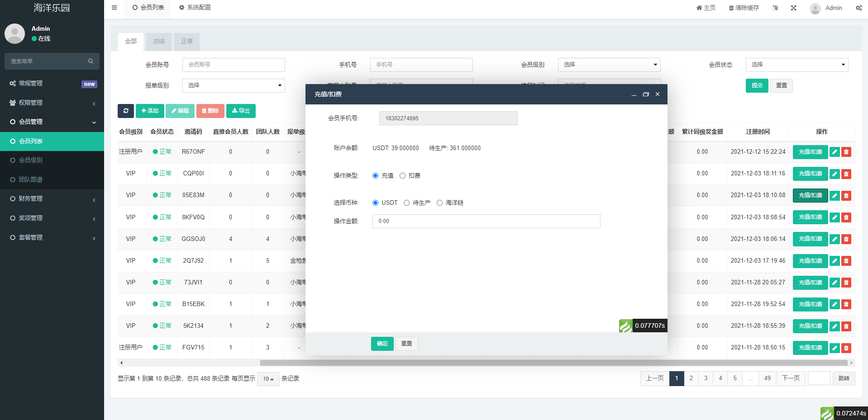
Task: Open the settings gear at top right
Action: pyautogui.click(x=858, y=8)
